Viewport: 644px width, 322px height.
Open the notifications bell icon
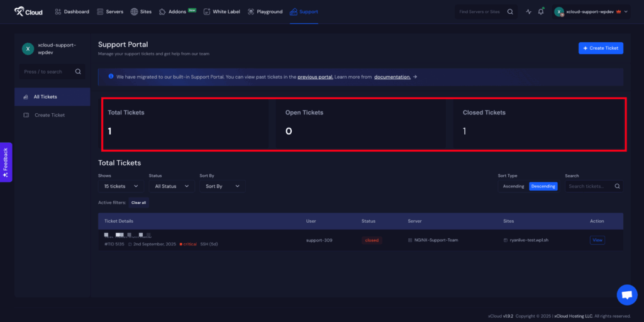[541, 11]
